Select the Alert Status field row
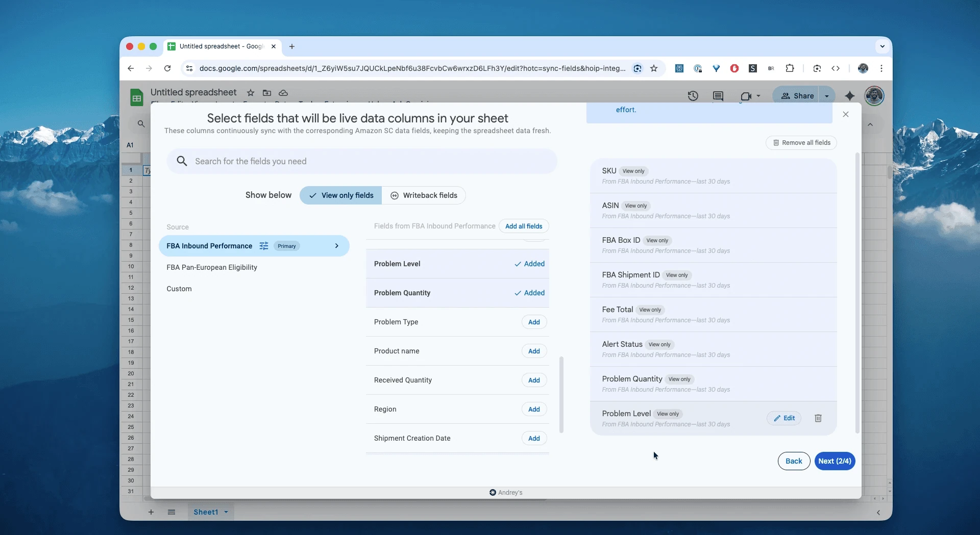The image size is (980, 535). [713, 349]
